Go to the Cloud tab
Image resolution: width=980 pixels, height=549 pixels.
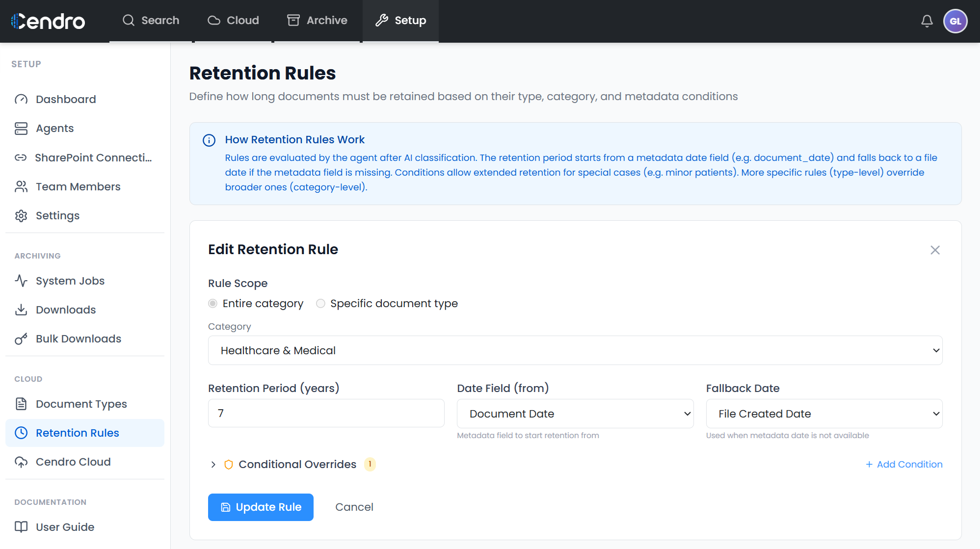click(233, 21)
